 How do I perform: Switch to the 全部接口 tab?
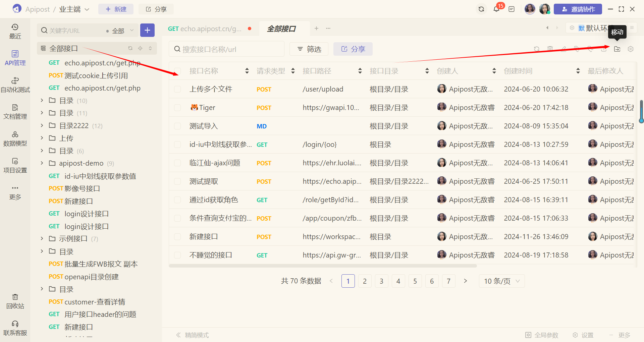(281, 29)
